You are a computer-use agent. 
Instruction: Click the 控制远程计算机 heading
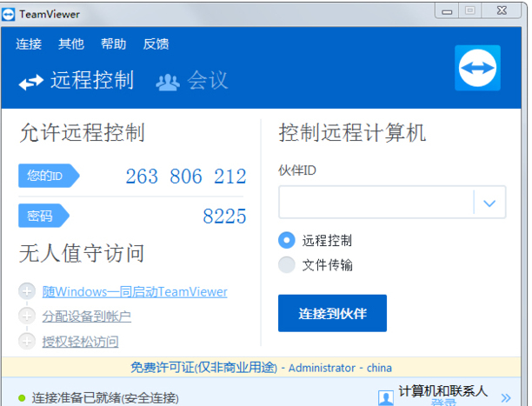[352, 132]
